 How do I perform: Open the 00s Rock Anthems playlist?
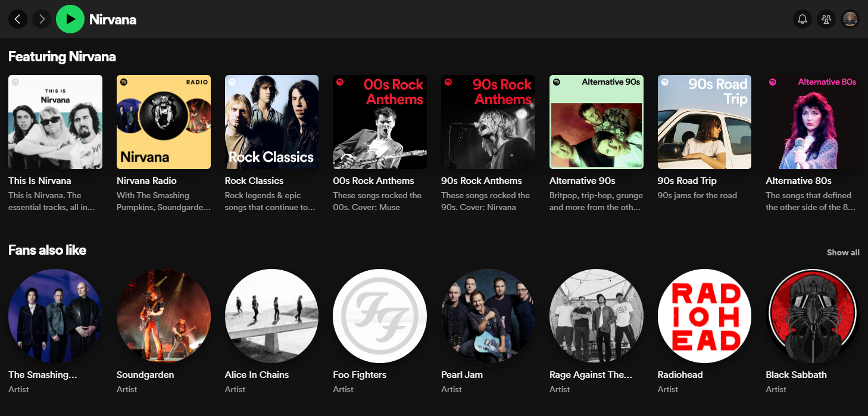[379, 121]
